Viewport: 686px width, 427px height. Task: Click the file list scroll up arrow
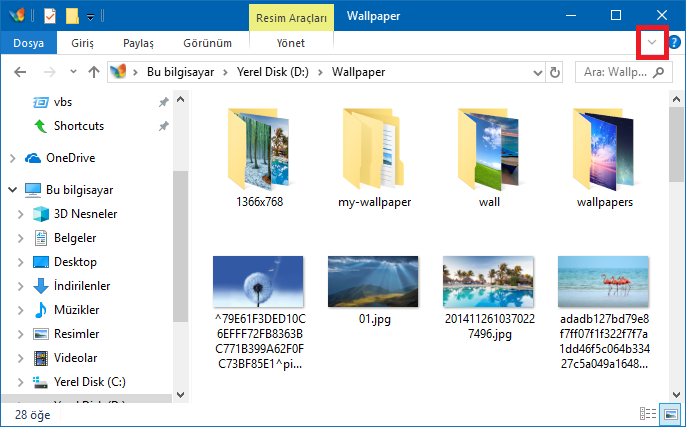pyautogui.click(x=676, y=99)
